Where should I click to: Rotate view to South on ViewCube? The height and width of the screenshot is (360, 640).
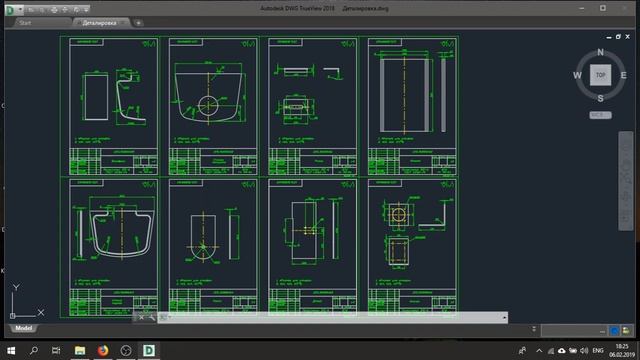coord(600,98)
